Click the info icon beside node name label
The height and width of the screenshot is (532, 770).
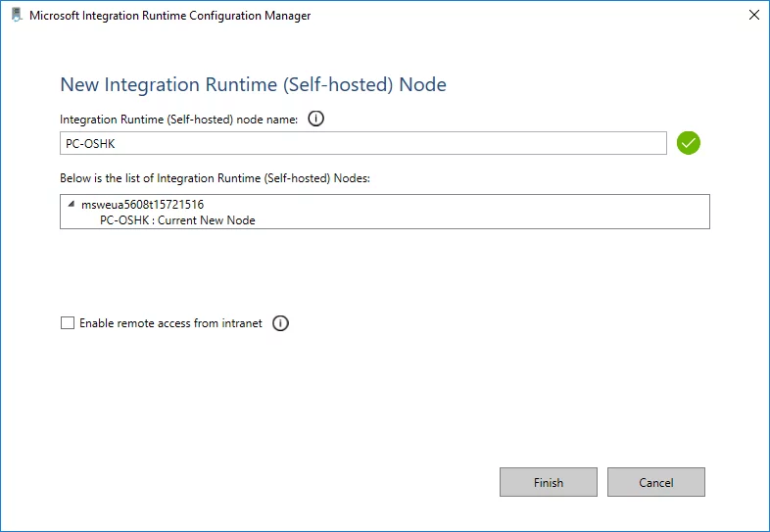point(315,119)
